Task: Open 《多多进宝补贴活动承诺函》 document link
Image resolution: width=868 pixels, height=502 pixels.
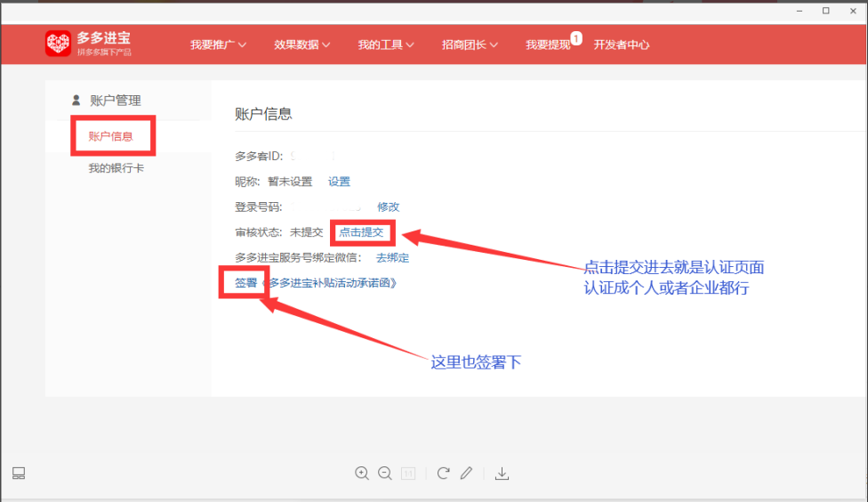Action: click(329, 282)
